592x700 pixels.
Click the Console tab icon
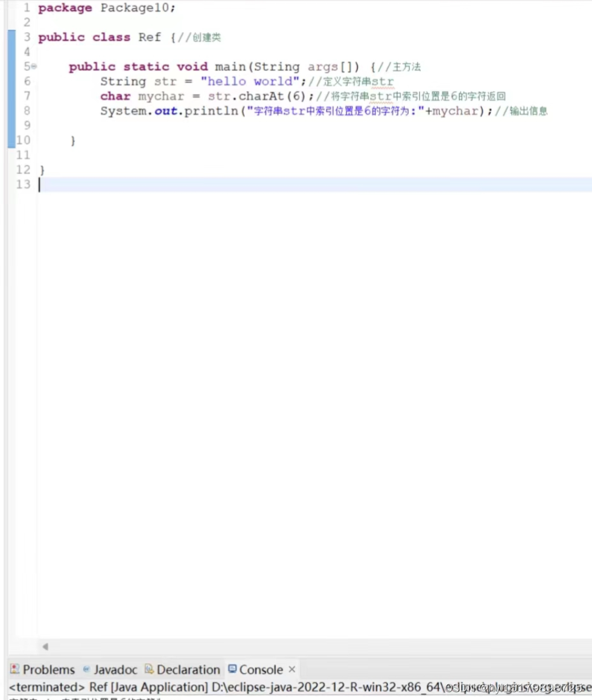pyautogui.click(x=232, y=669)
